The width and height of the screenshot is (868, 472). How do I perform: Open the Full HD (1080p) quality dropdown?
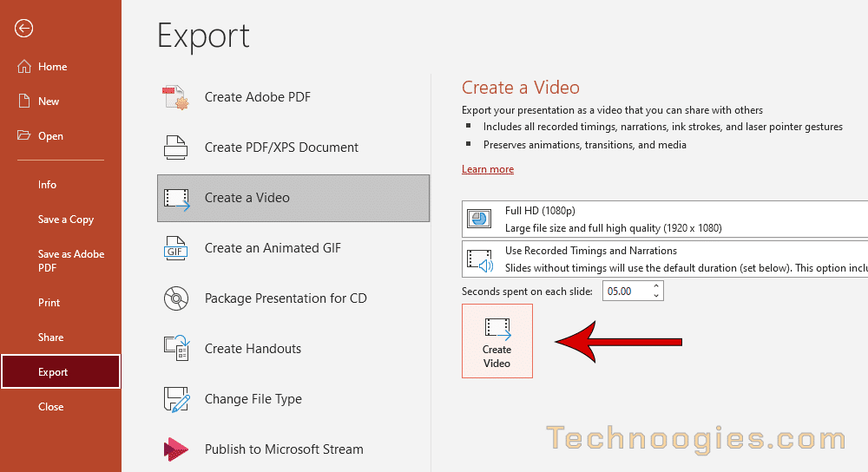[665, 220]
